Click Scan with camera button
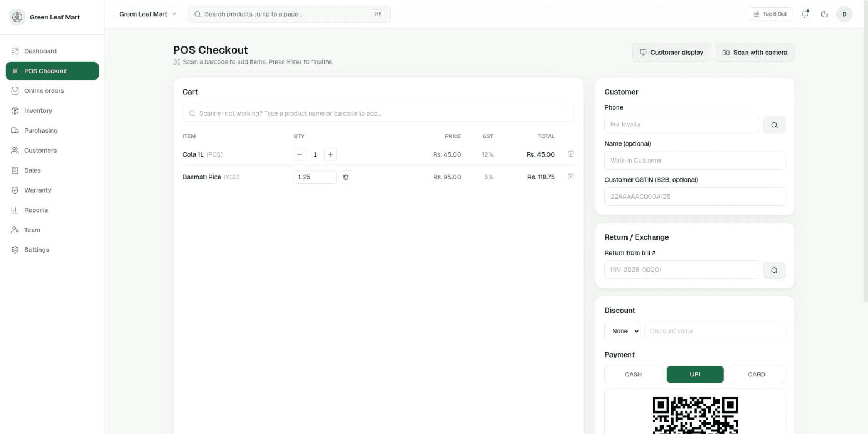 (x=754, y=53)
